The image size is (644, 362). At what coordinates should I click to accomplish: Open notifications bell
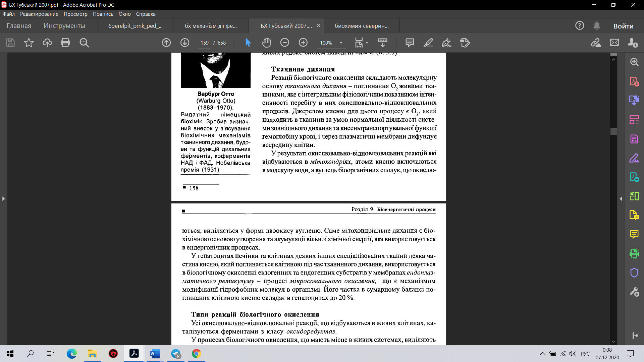pyautogui.click(x=597, y=26)
